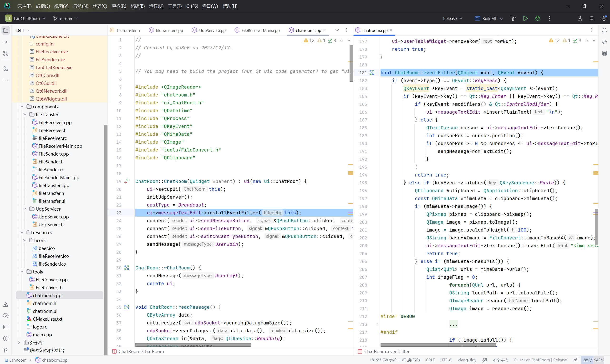Image resolution: width=610 pixels, height=364 pixels.
Task: Open the Release build profile dropdown
Action: pyautogui.click(x=452, y=18)
